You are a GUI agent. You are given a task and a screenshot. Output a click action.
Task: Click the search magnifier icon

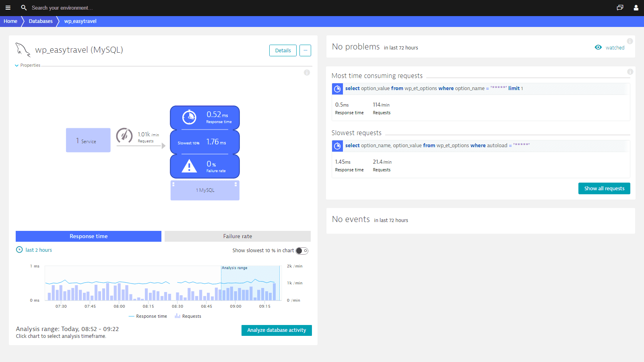point(24,8)
